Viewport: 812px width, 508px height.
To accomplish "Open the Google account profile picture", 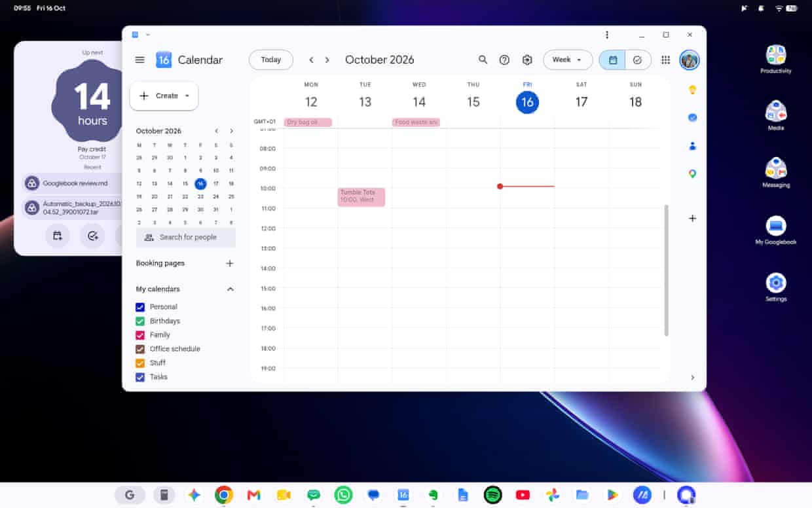I will [690, 60].
